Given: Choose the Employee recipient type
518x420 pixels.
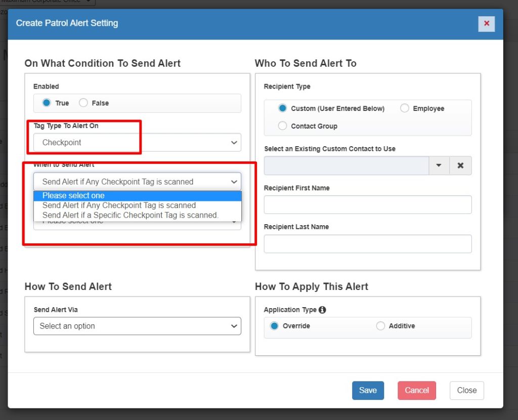Looking at the screenshot, I should [x=405, y=108].
